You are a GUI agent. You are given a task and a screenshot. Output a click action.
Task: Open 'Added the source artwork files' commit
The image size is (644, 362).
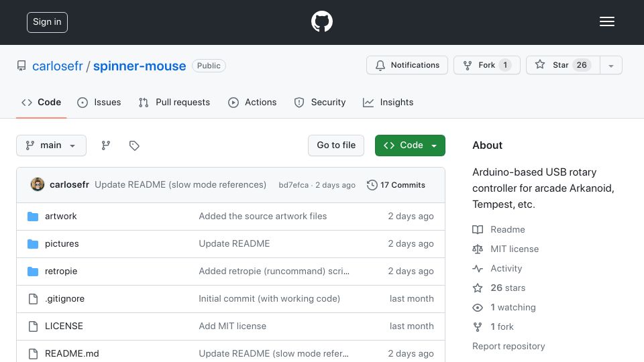[263, 217]
